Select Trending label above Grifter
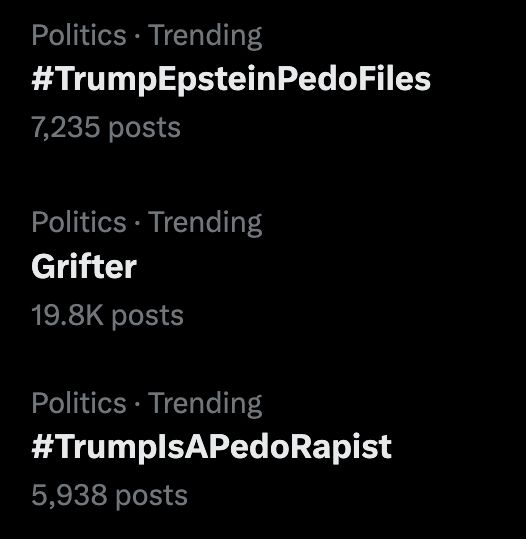The width and height of the screenshot is (526, 539). [x=205, y=223]
